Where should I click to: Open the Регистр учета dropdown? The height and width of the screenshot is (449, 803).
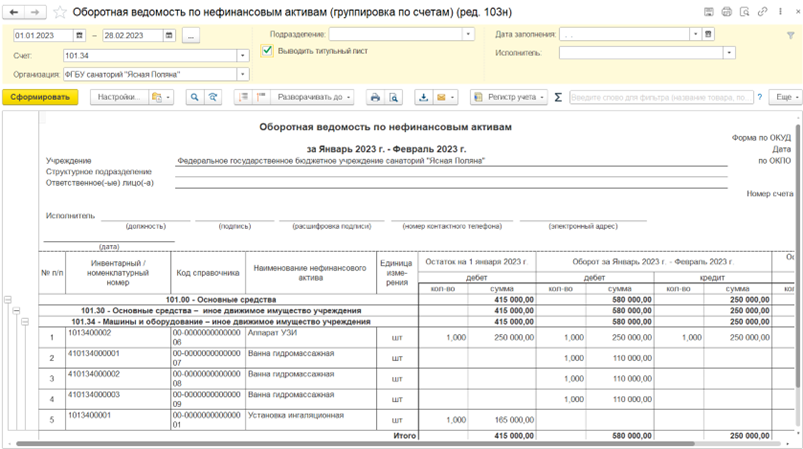point(509,97)
